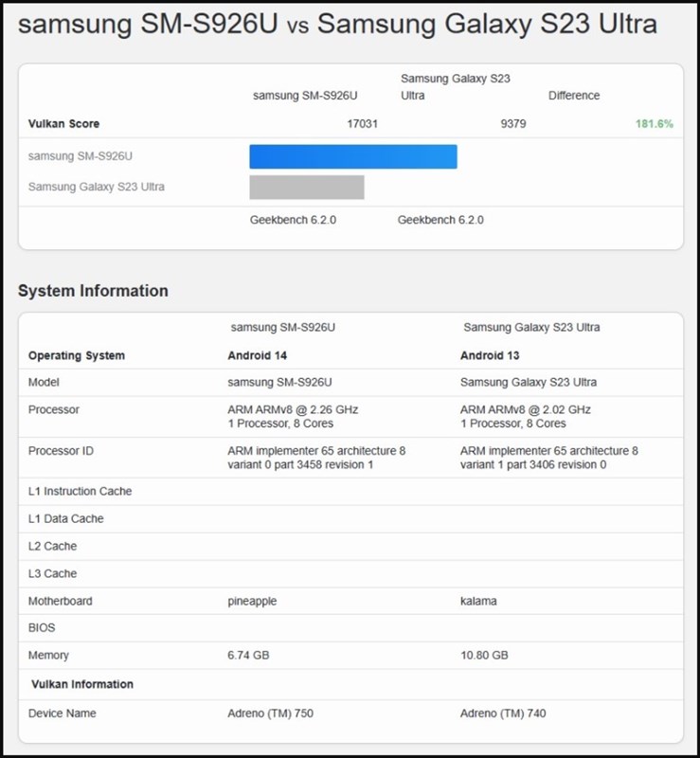The image size is (700, 758).
Task: Click the green 181.6% difference value
Action: pyautogui.click(x=655, y=124)
